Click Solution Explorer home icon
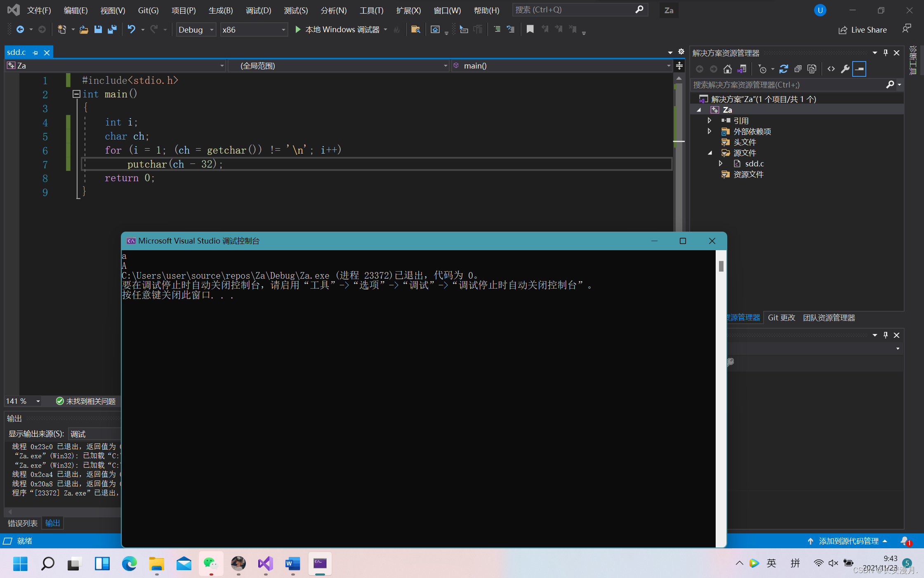Viewport: 924px width, 578px height. pyautogui.click(x=728, y=69)
